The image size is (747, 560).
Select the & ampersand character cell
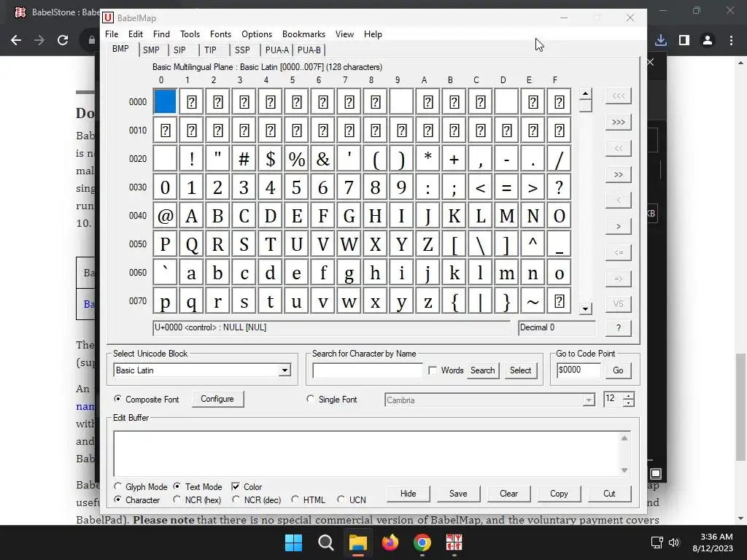point(323,158)
